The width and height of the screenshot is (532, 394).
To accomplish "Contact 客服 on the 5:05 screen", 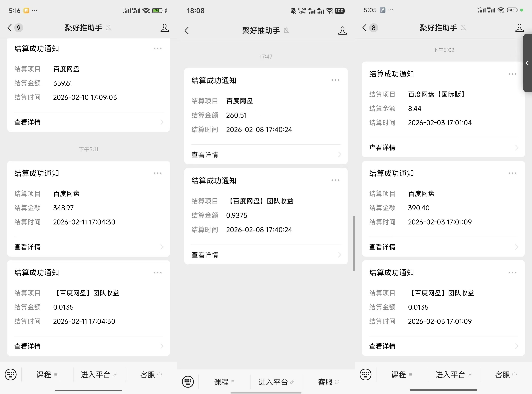I will click(506, 375).
